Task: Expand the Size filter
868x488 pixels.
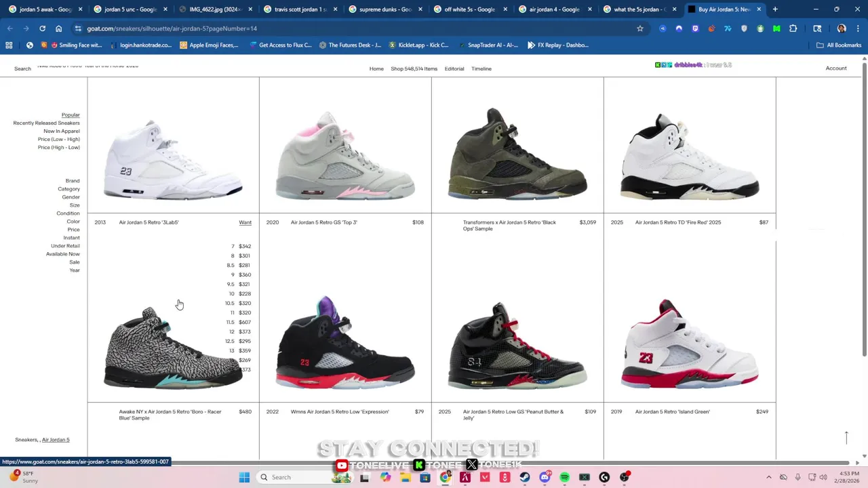Action: tap(75, 205)
